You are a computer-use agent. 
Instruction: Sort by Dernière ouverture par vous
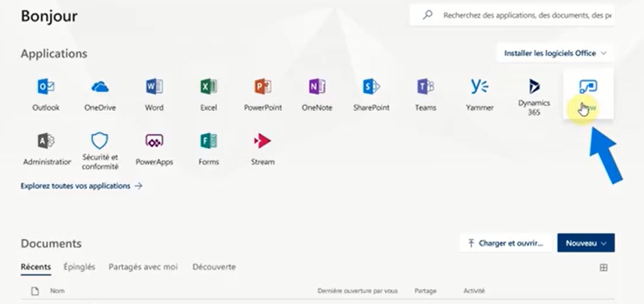357,291
